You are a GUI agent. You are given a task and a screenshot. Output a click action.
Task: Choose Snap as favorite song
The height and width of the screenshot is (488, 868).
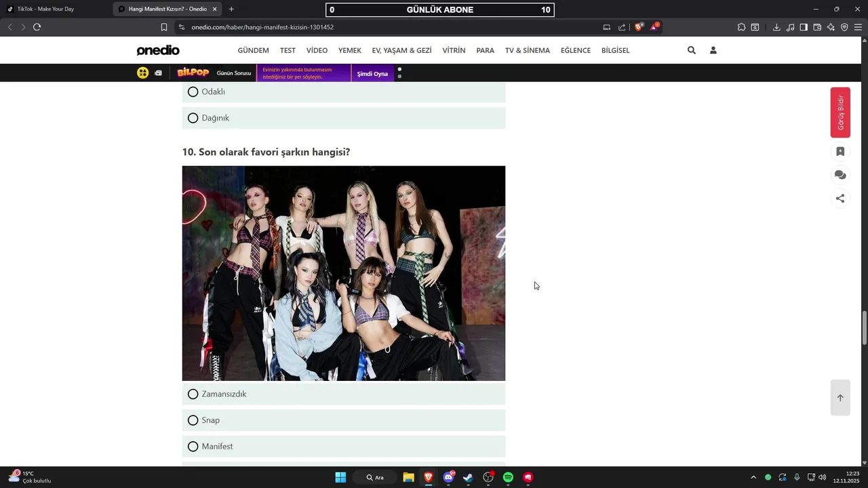[343, 420]
